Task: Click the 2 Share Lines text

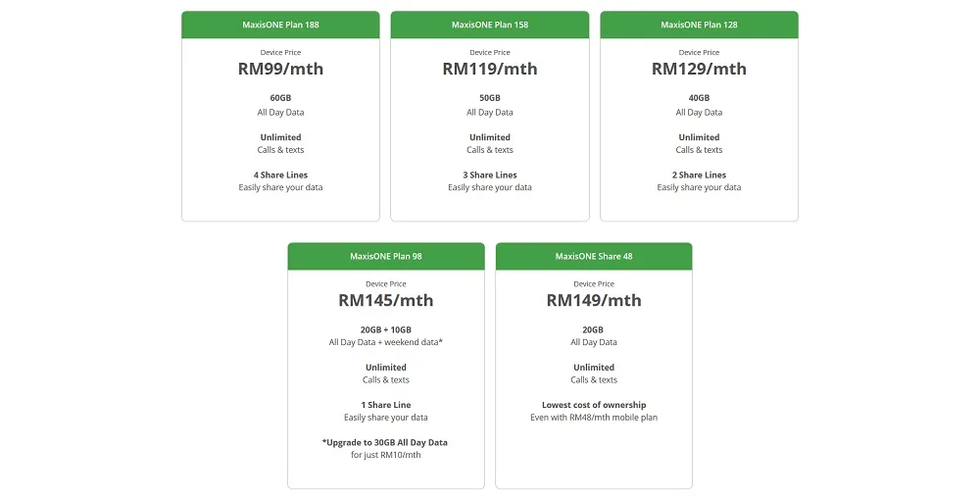Action: coord(700,175)
